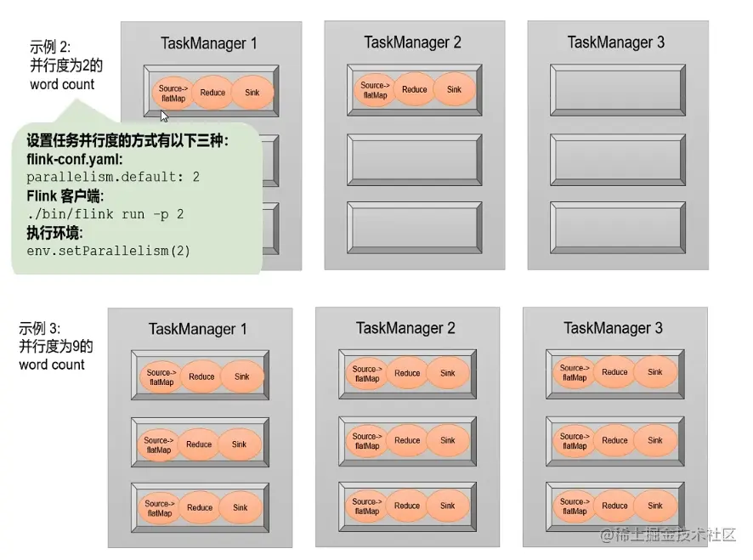Image resolution: width=753 pixels, height=560 pixels.
Task: Click "TaskManager 2" title in example 2
Action: pos(412,42)
